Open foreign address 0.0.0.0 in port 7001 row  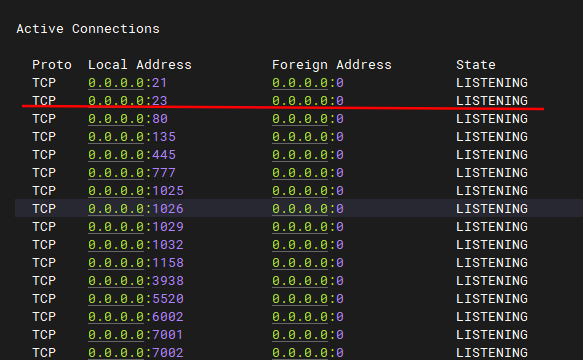tap(300, 335)
